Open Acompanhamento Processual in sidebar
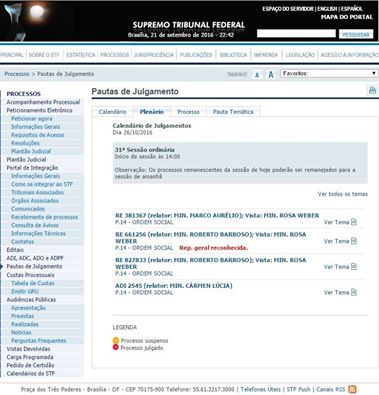This screenshot has height=395, width=379. pos(43,102)
